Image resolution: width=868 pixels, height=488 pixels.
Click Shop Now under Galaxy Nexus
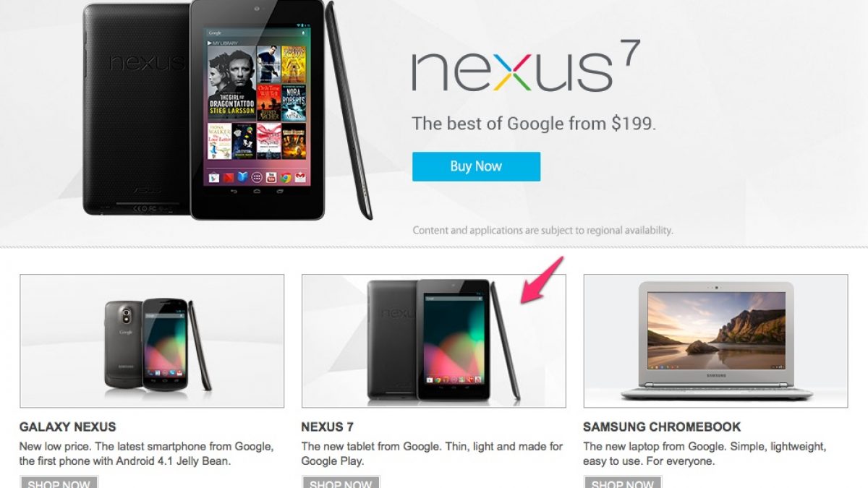point(59,482)
